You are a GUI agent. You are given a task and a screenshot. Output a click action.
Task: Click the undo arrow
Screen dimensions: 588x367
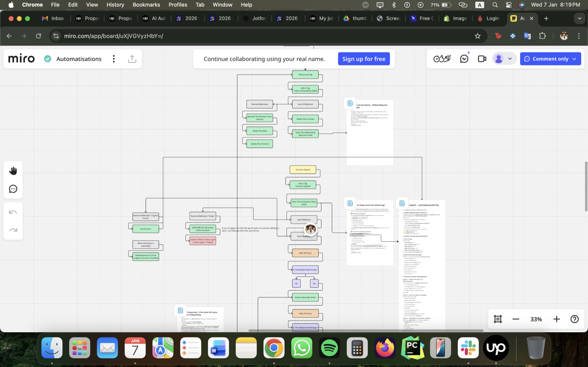click(x=13, y=212)
